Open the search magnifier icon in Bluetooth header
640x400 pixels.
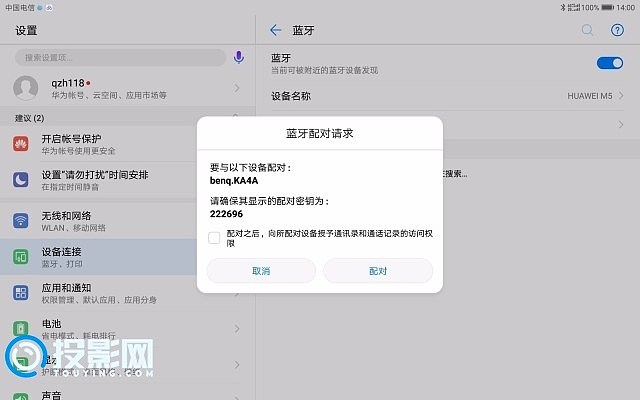587,30
